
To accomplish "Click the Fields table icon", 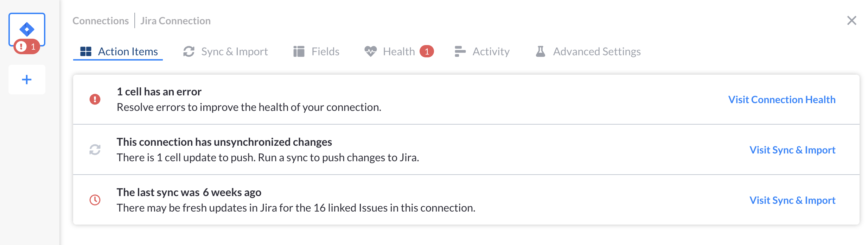I will [299, 51].
